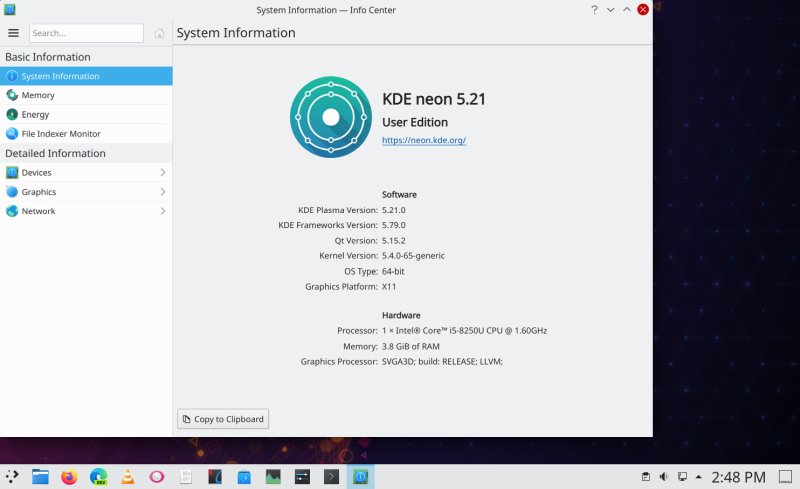Click into the Search field
The image size is (800, 489).
[x=86, y=33]
